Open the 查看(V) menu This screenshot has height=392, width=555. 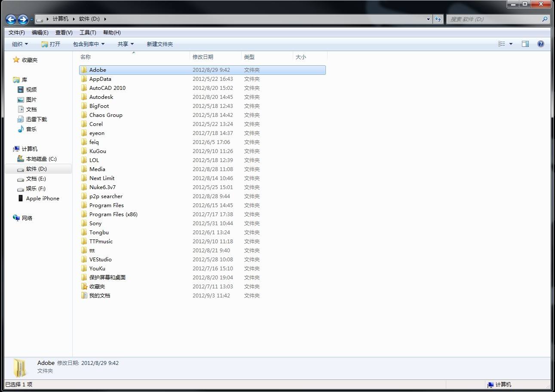tap(64, 33)
